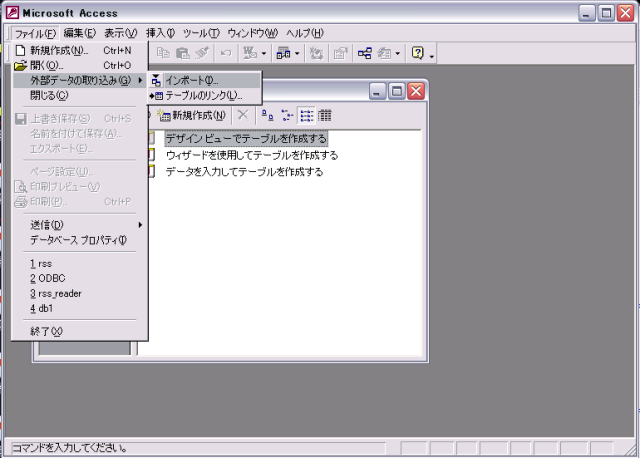Choose 送信(D) in File menu
The height and width of the screenshot is (458, 640).
(x=80, y=225)
